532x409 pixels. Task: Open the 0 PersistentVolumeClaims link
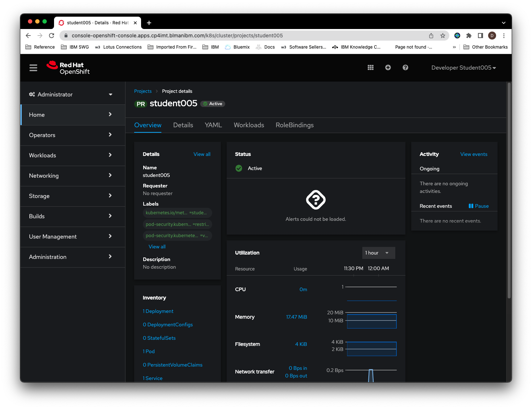tap(173, 365)
